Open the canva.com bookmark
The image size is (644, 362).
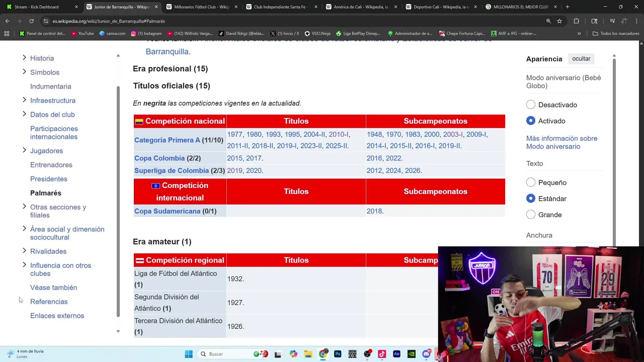click(x=112, y=34)
